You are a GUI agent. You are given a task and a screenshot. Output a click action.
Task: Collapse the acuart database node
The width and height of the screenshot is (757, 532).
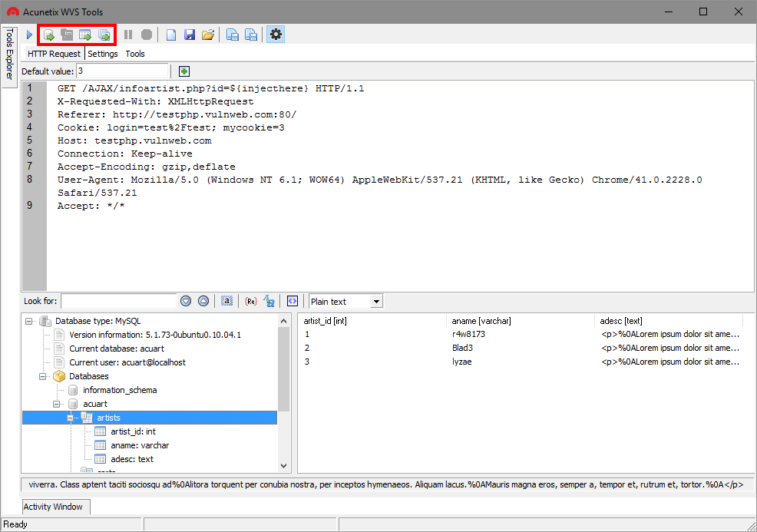pos(57,404)
